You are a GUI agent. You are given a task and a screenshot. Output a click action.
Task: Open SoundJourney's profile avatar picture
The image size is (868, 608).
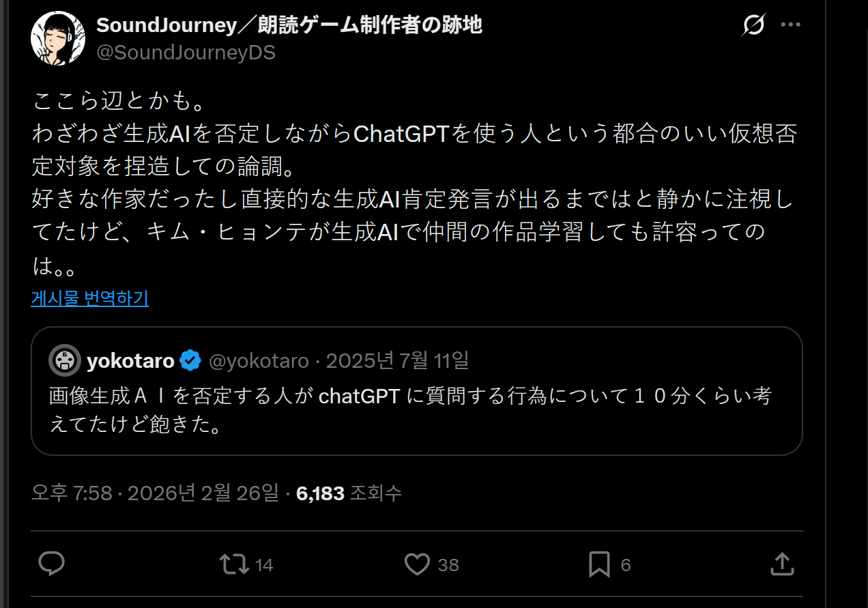point(58,38)
